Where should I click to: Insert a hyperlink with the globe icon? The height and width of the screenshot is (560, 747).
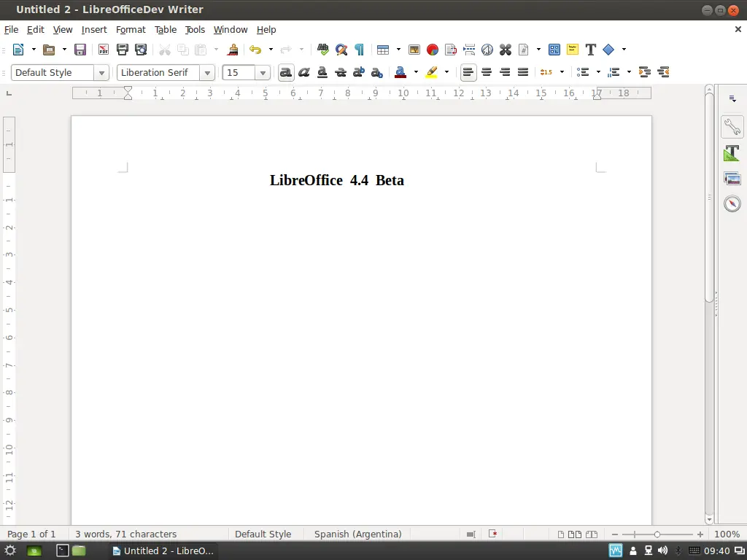click(487, 50)
